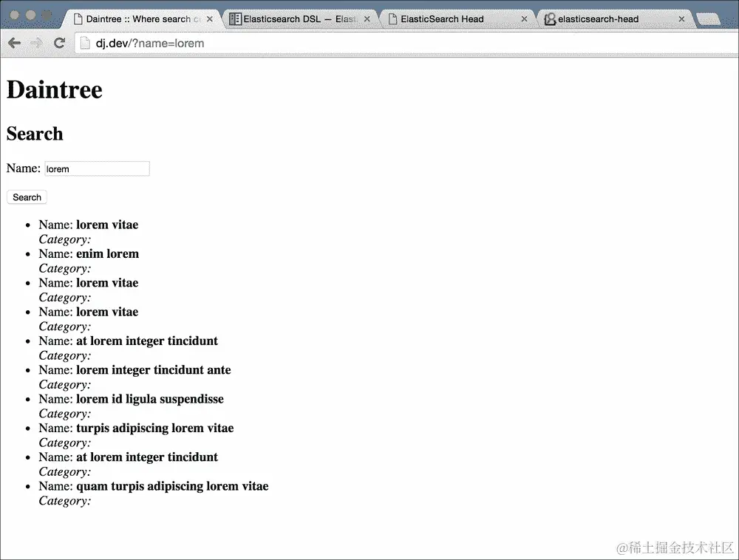This screenshot has height=560, width=739.
Task: Click result 'quam turpis adipiscing lorem vitae'
Action: tap(172, 486)
